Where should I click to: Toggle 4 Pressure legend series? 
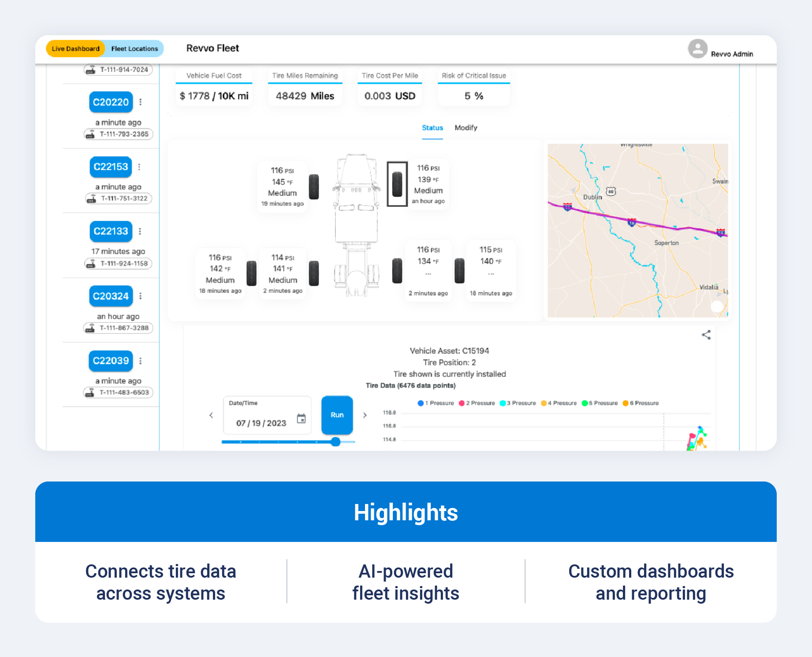pyautogui.click(x=559, y=403)
